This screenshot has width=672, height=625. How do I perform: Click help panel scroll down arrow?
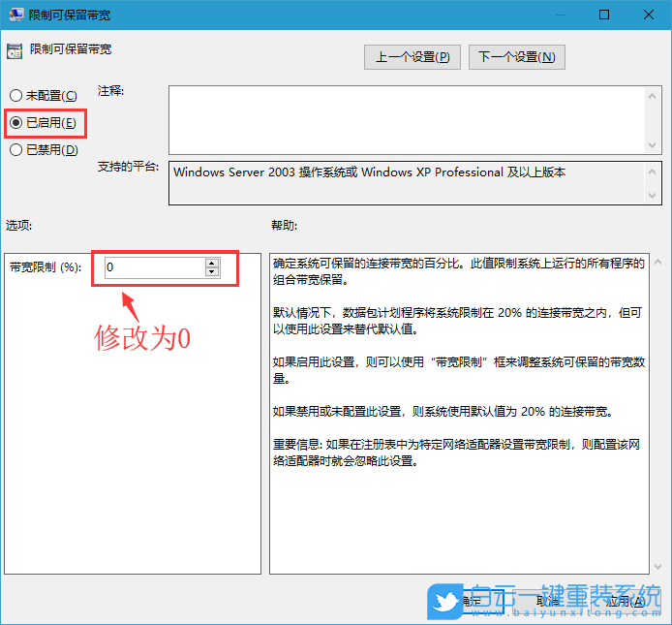pos(657,567)
